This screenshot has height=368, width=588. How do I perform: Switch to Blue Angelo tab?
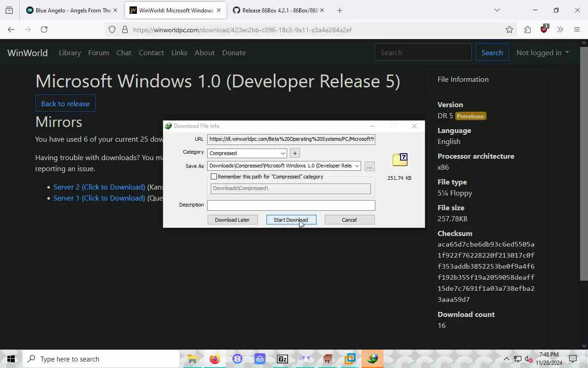(x=72, y=10)
